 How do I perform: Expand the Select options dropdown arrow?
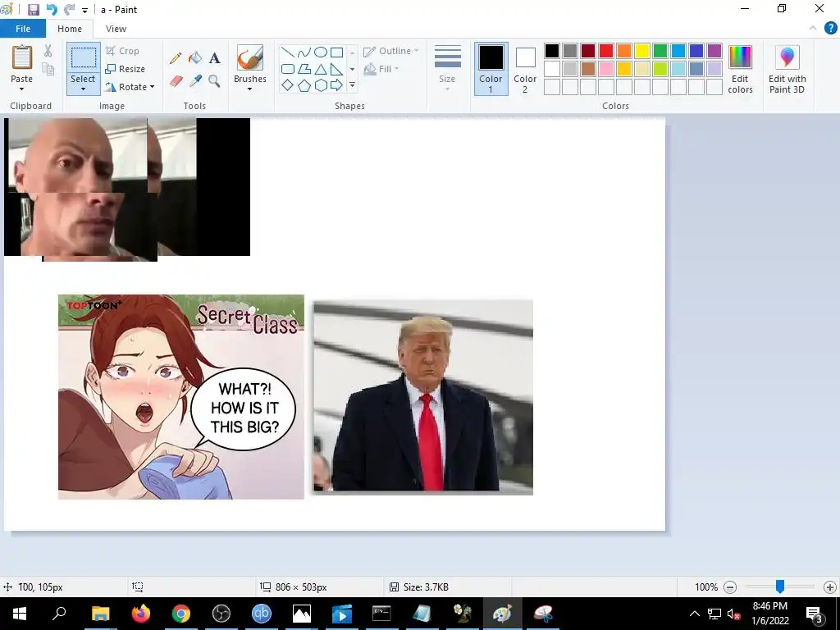[x=83, y=89]
